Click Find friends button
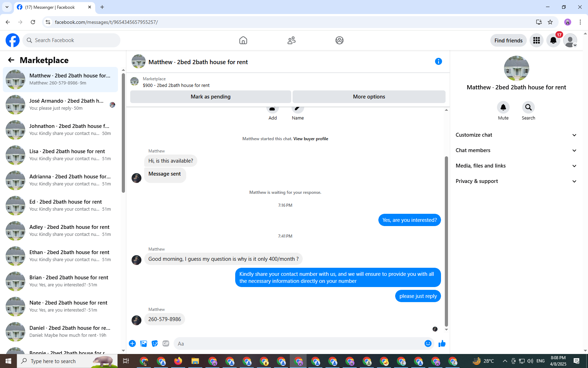This screenshot has width=588, height=368. (508, 40)
